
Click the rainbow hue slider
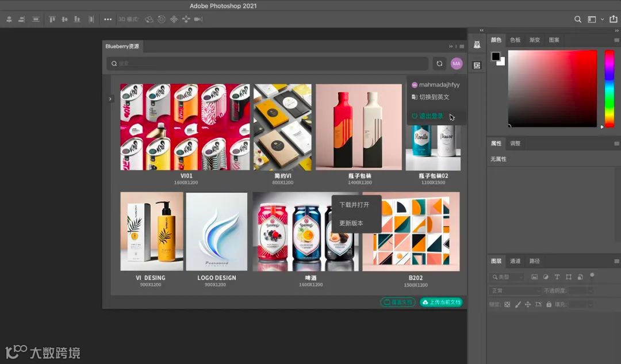(x=609, y=89)
